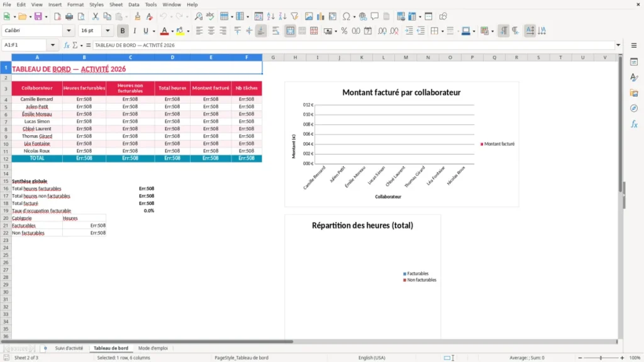Click the formula input line
This screenshot has height=362, width=644.
[x=353, y=45]
